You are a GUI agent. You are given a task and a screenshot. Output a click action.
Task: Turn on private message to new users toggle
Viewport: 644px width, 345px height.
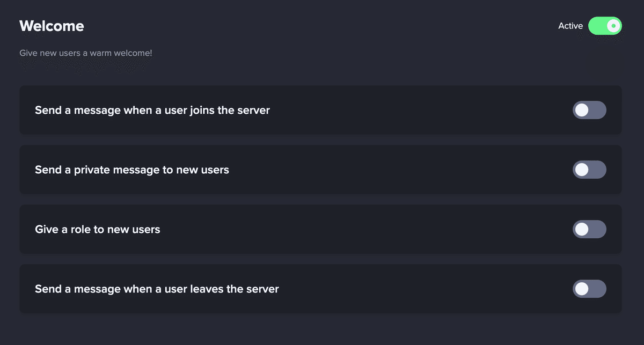589,170
